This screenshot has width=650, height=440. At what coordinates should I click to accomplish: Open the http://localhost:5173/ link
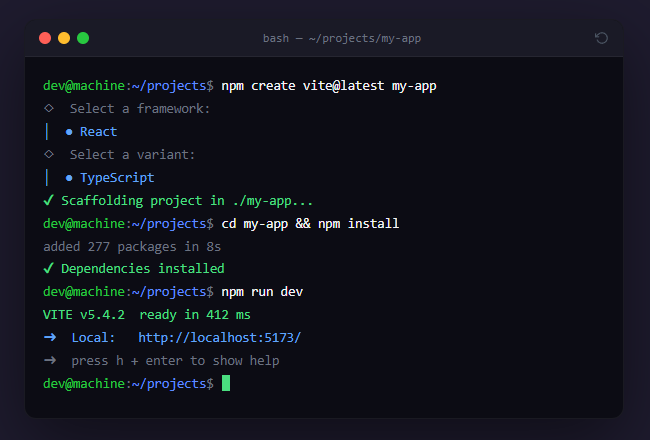(x=220, y=338)
